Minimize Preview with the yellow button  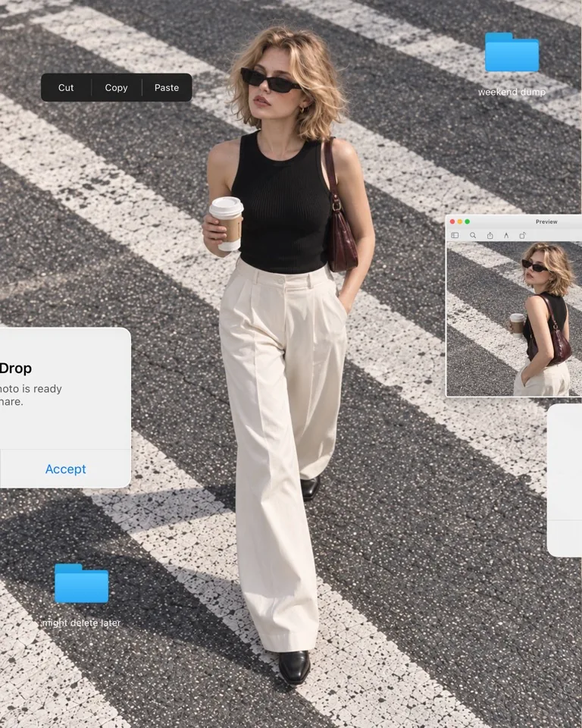point(460,221)
